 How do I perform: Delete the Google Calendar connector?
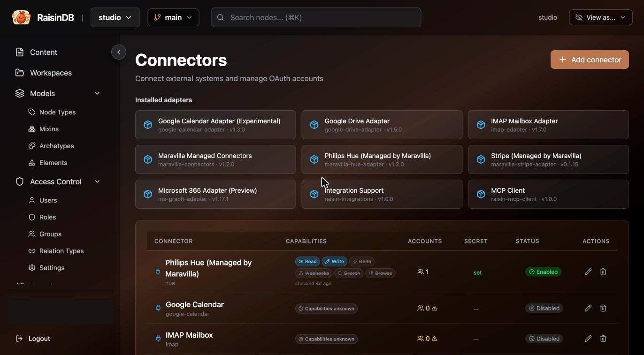coord(603,308)
